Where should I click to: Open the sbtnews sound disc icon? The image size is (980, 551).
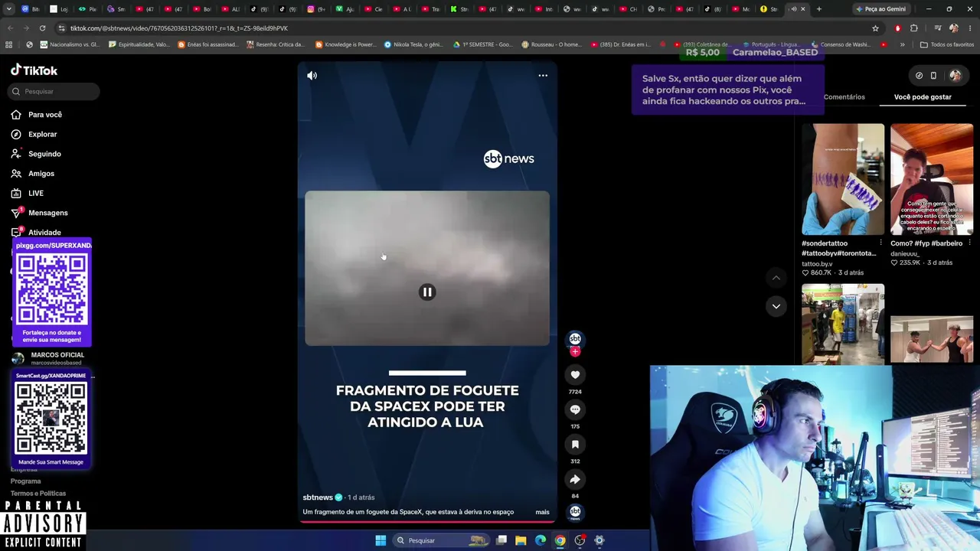pos(575,512)
